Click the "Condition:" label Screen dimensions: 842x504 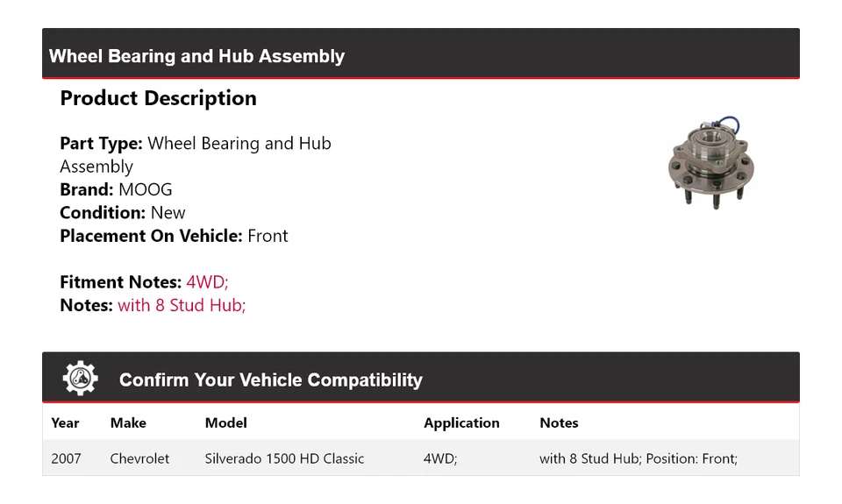tap(103, 213)
